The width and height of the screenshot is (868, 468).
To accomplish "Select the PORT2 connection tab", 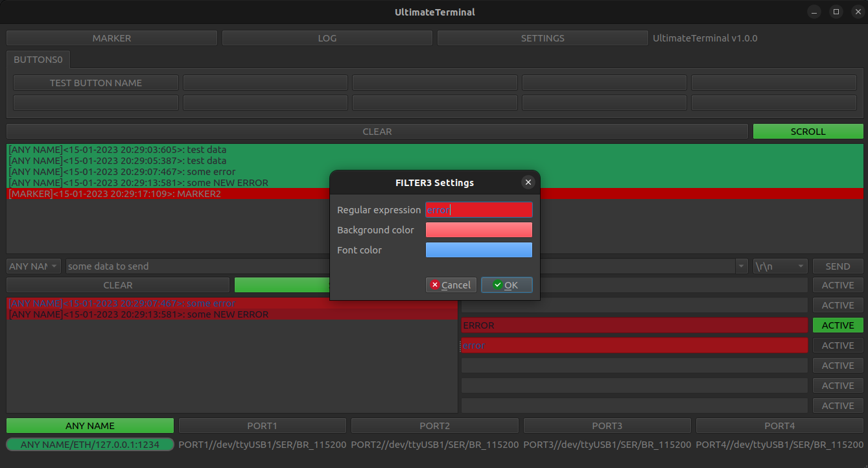I will (434, 425).
